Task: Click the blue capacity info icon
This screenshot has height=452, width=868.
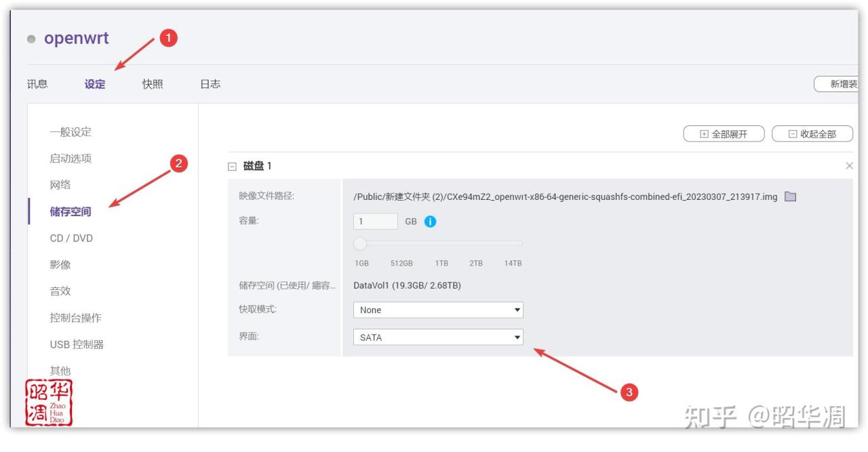Action: point(430,222)
